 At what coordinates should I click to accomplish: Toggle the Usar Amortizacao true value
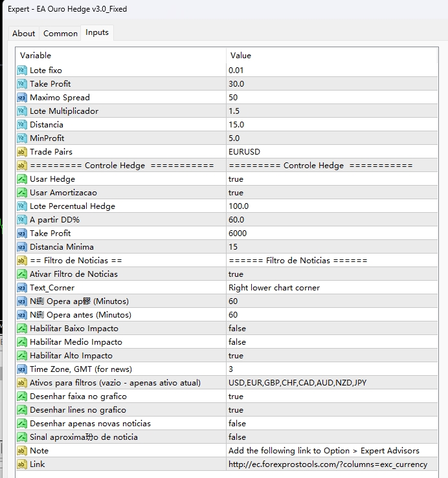[x=236, y=192]
